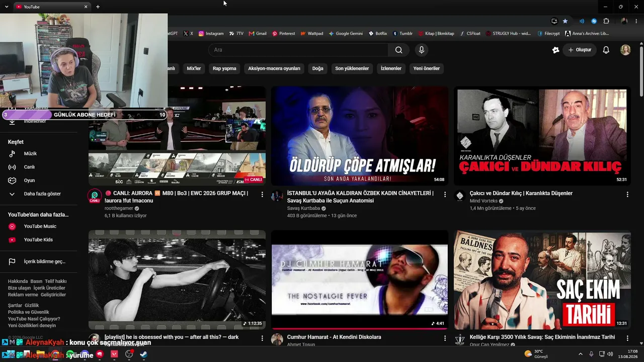Click the Oluştur create button
This screenshot has width=644, height=362.
click(580, 50)
